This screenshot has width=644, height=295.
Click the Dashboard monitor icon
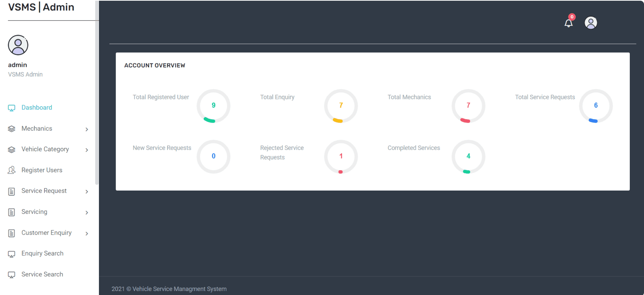[12, 108]
